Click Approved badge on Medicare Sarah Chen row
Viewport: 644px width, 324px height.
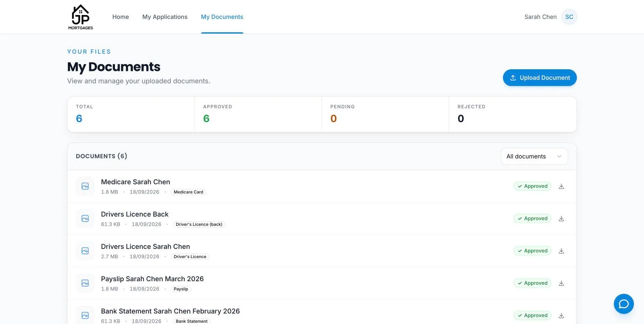pyautogui.click(x=532, y=186)
